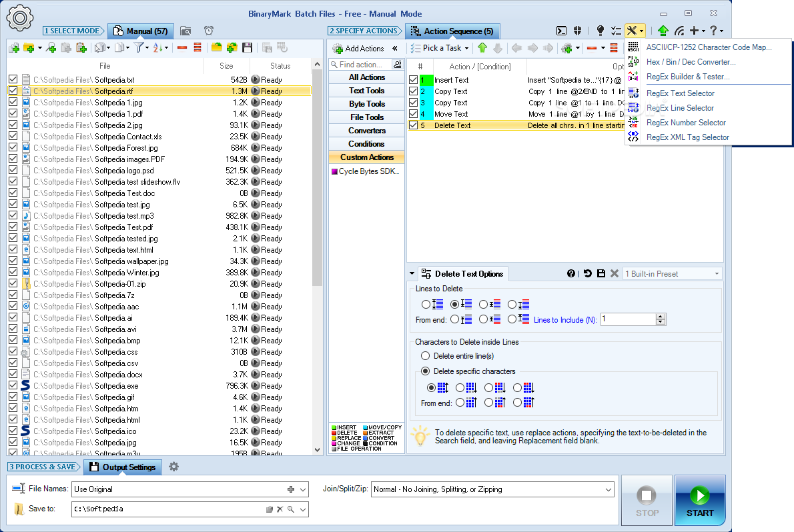Screen dimensions: 794x532
Task: Click the Save file list floppy icon
Action: (247, 48)
